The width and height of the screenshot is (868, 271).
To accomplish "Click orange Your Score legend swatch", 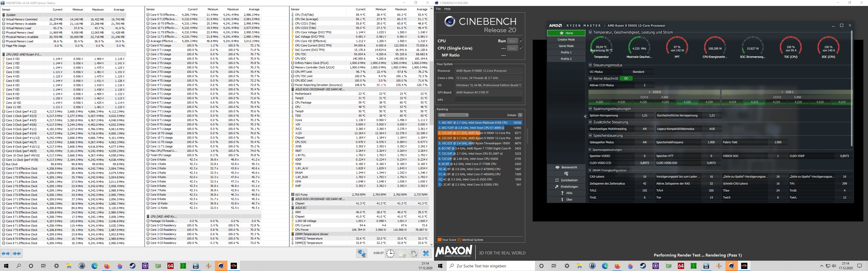I will click(x=439, y=240).
